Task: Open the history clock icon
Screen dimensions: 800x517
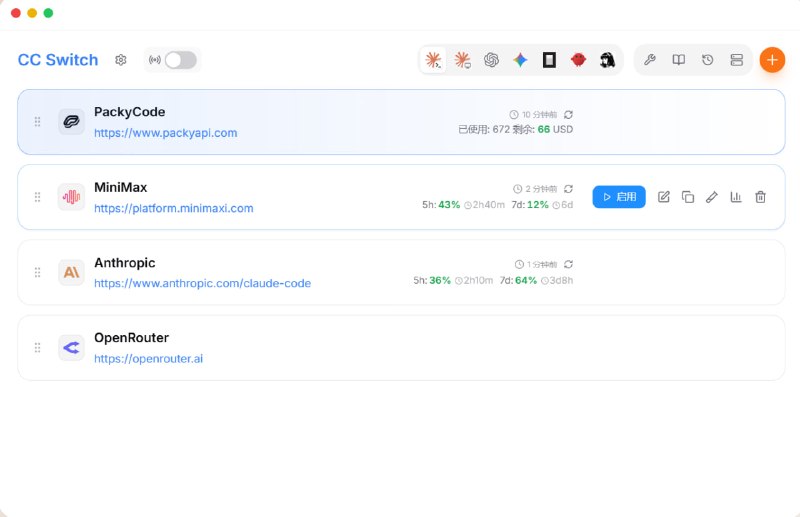Action: click(707, 60)
